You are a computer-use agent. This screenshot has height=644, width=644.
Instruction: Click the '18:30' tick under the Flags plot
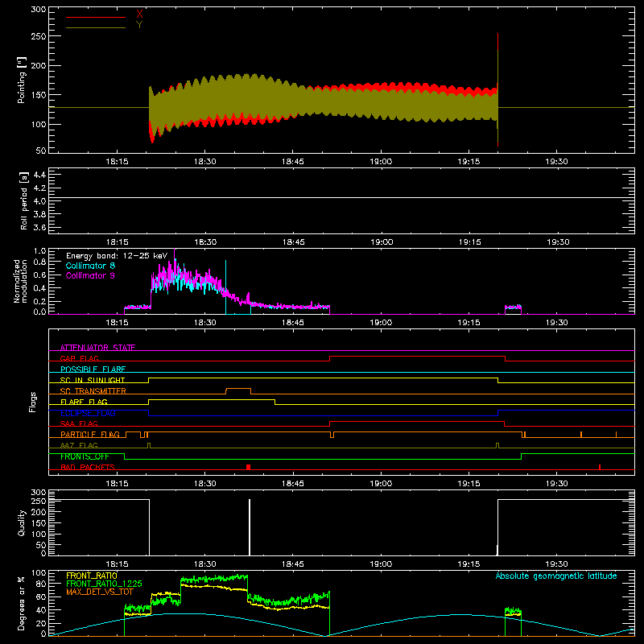click(x=205, y=484)
